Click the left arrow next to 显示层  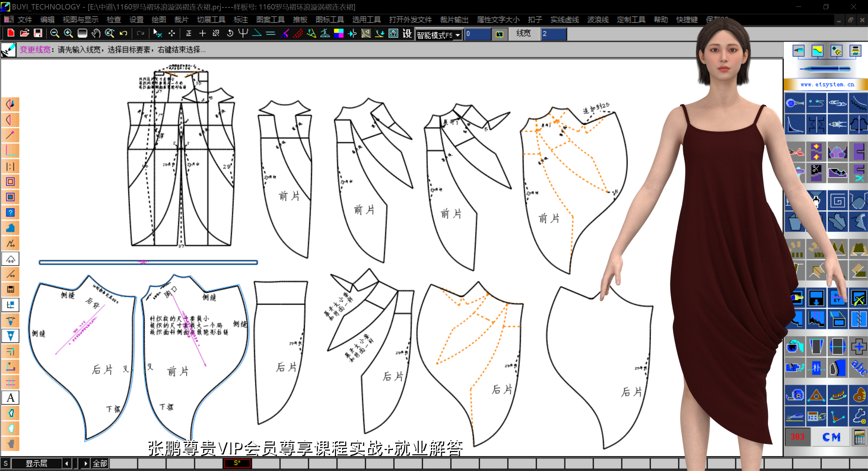(66, 463)
